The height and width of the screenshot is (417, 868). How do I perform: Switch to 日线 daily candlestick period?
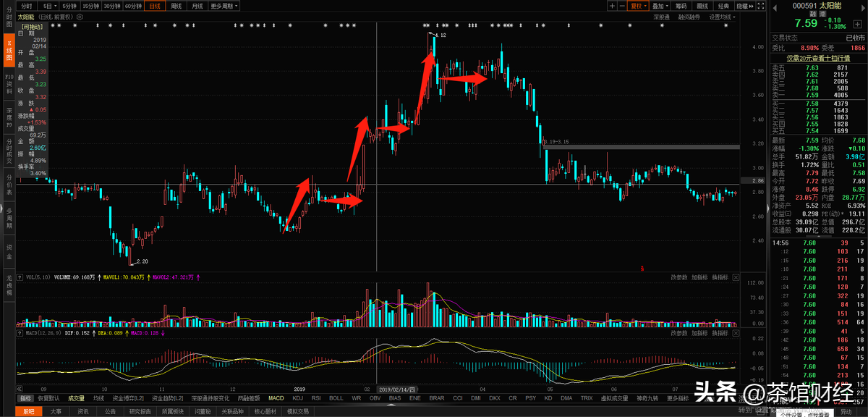pyautogui.click(x=154, y=6)
